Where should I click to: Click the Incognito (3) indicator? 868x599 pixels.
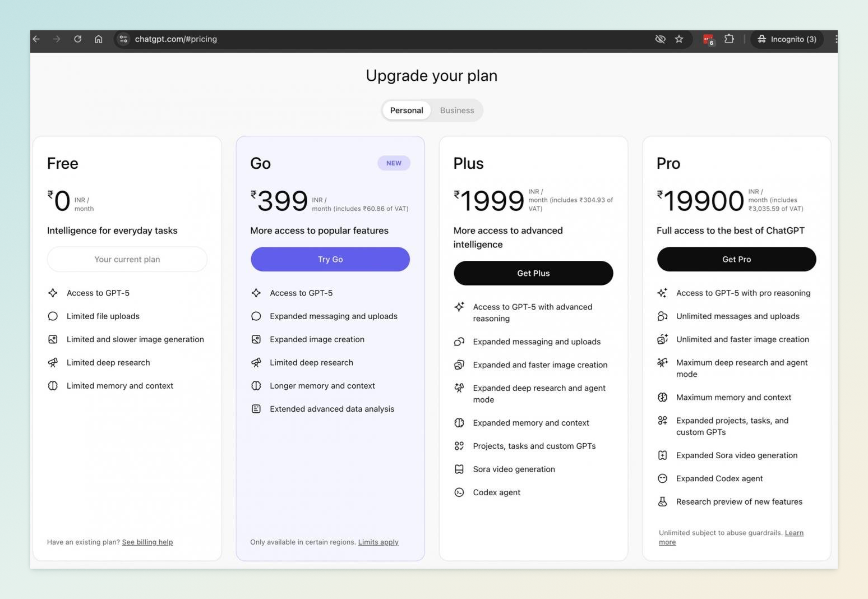[x=787, y=39]
